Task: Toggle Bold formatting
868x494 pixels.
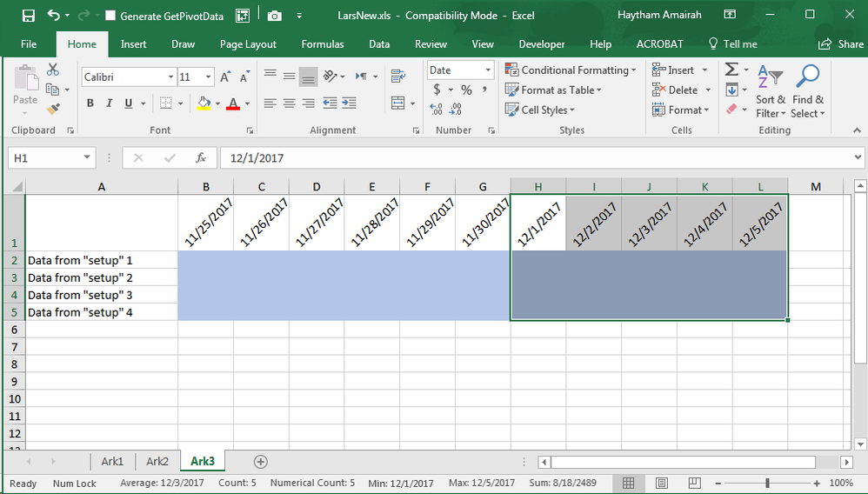Action: [90, 103]
